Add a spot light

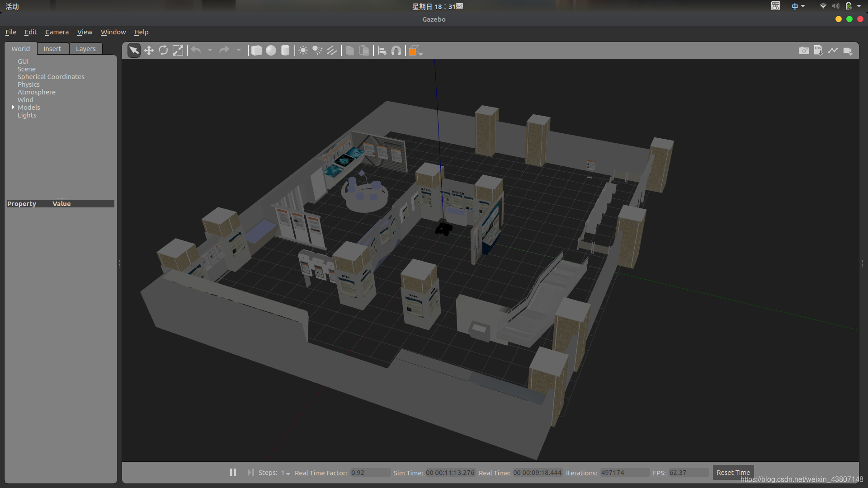click(317, 51)
